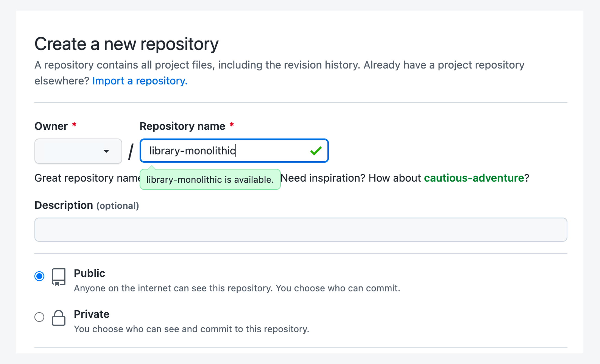The image size is (600, 364).
Task: Click 'Anyone on the internet can see' text
Action: (x=237, y=288)
